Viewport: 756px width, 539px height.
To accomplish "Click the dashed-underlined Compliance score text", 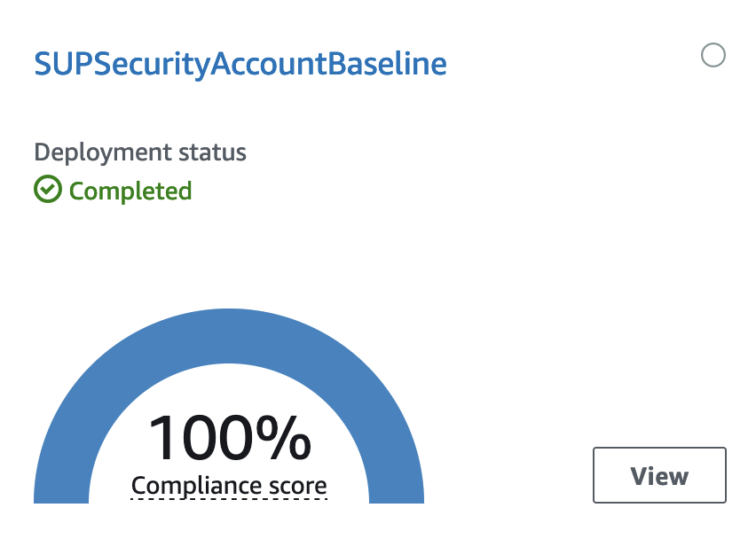I will pos(229,486).
